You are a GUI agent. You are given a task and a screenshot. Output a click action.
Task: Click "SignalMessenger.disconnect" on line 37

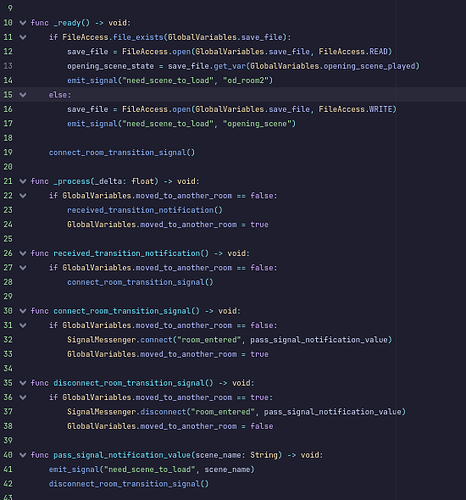point(126,412)
